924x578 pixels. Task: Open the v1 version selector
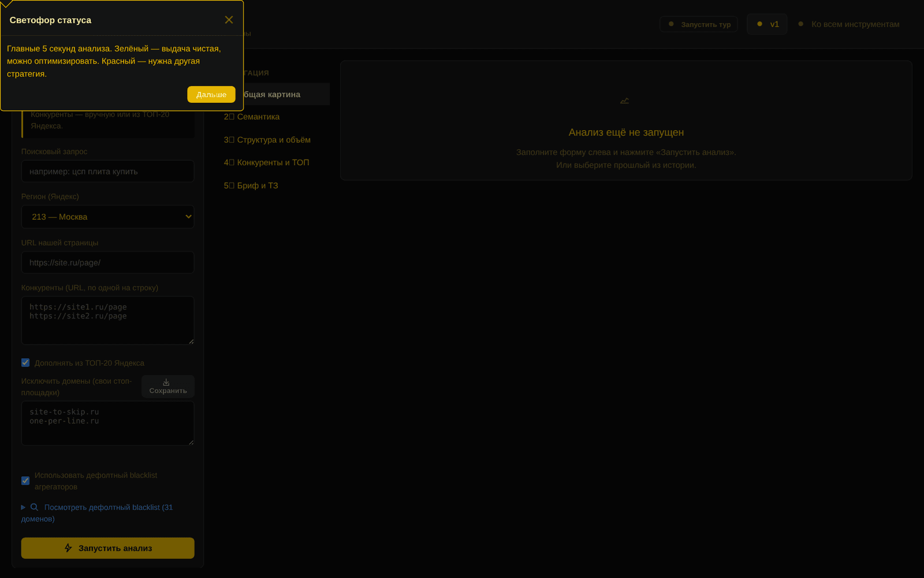[x=767, y=24]
